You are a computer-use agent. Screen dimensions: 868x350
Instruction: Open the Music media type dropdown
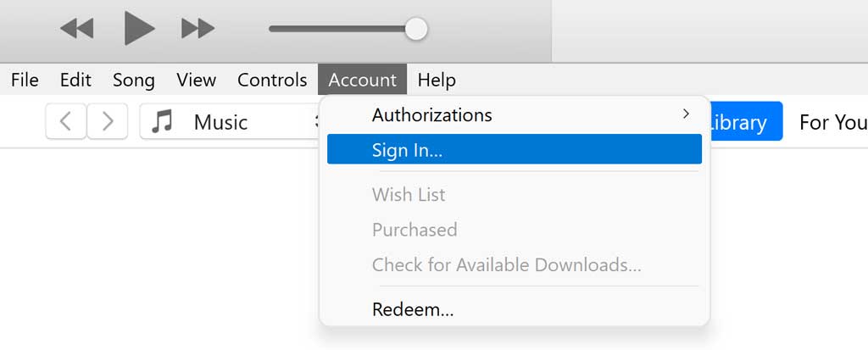pos(230,121)
